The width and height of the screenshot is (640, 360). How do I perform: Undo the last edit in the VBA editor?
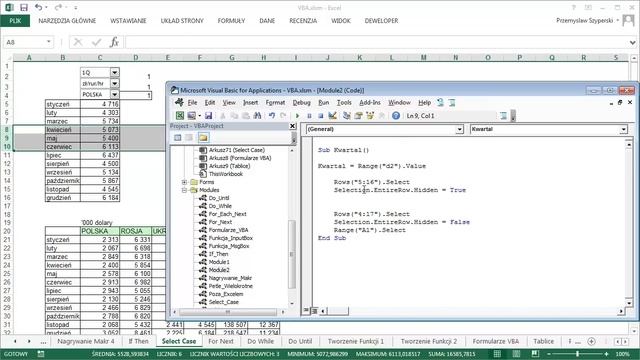coord(272,116)
